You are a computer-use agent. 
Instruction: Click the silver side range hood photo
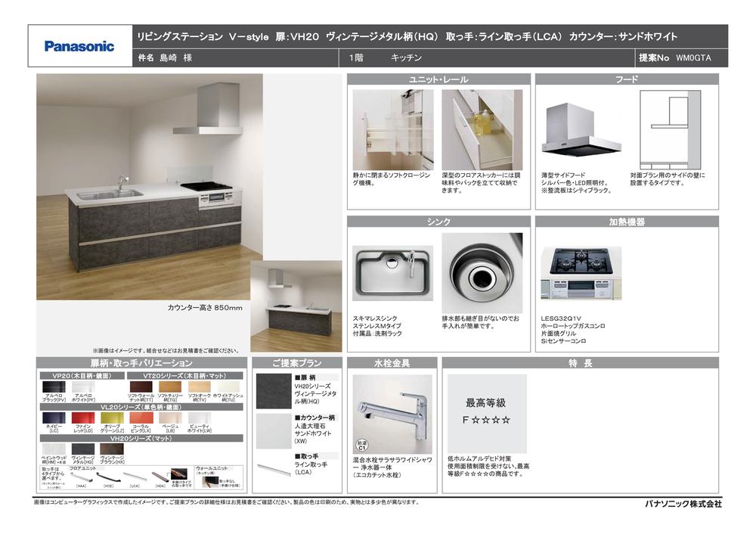pos(581,129)
